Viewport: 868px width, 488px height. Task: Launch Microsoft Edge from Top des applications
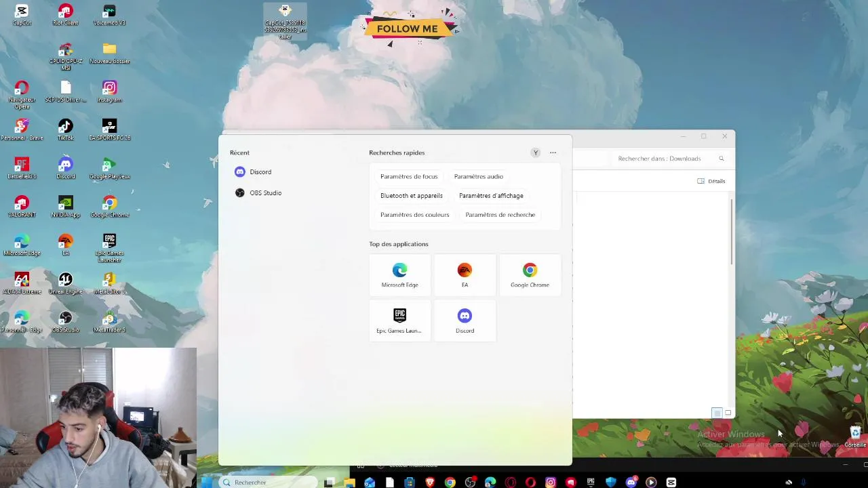click(x=399, y=275)
